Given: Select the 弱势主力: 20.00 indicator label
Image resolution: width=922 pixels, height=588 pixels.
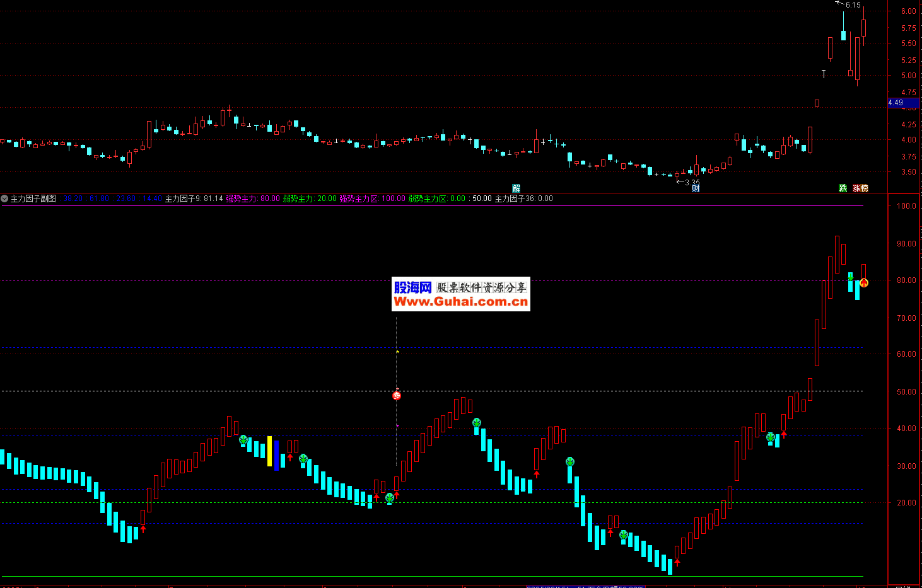Looking at the screenshot, I should point(310,199).
